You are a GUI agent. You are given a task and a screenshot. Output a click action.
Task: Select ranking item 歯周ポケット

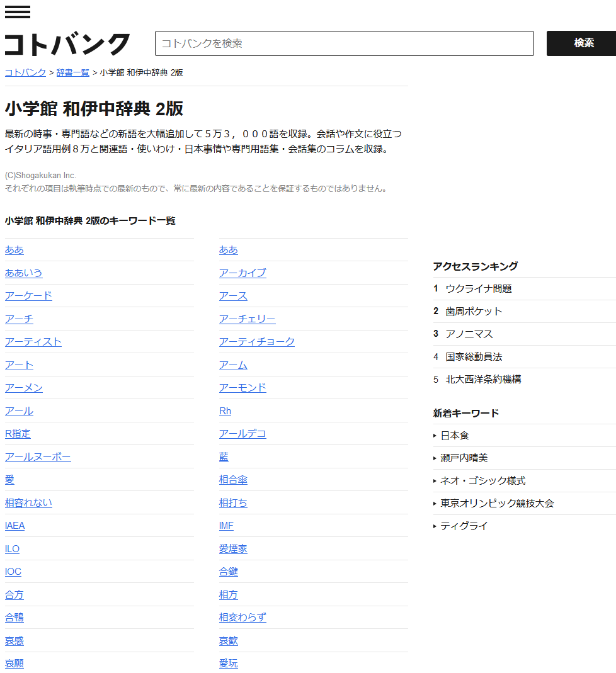tap(474, 311)
